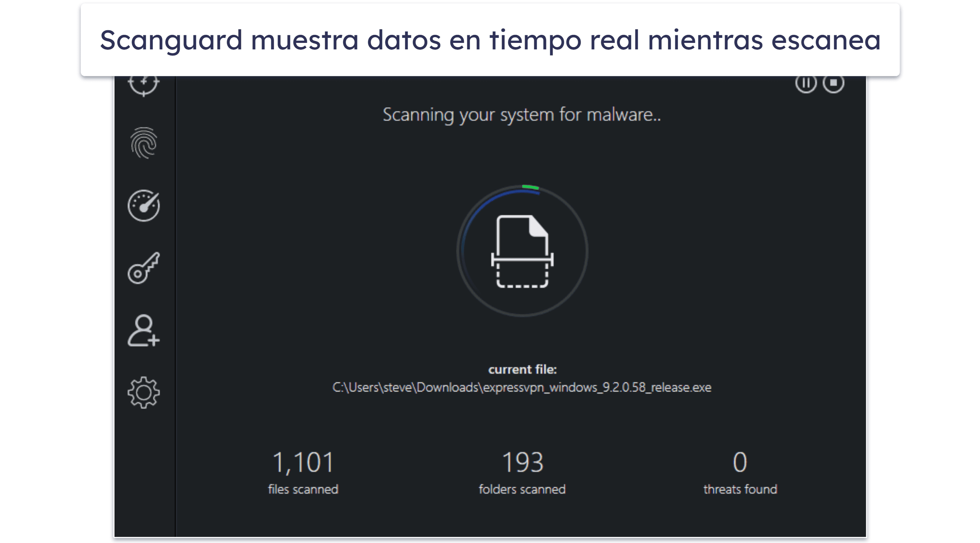
Task: Open the add user account section
Action: tap(144, 331)
